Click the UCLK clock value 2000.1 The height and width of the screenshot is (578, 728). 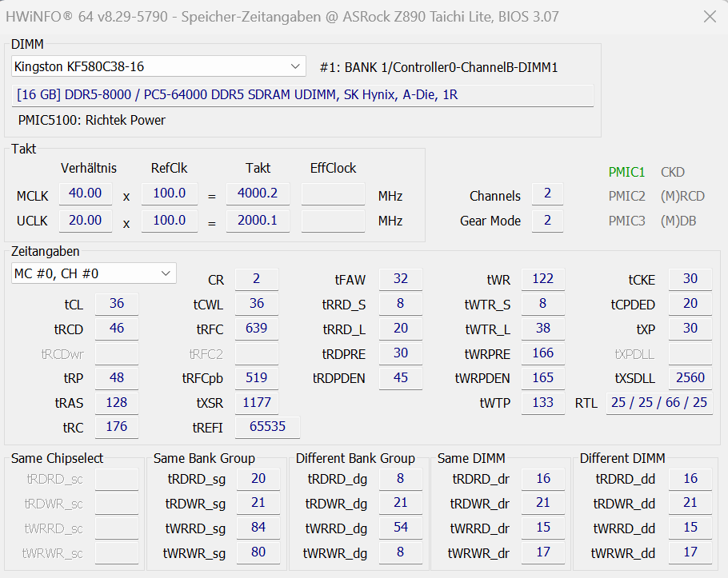[258, 221]
